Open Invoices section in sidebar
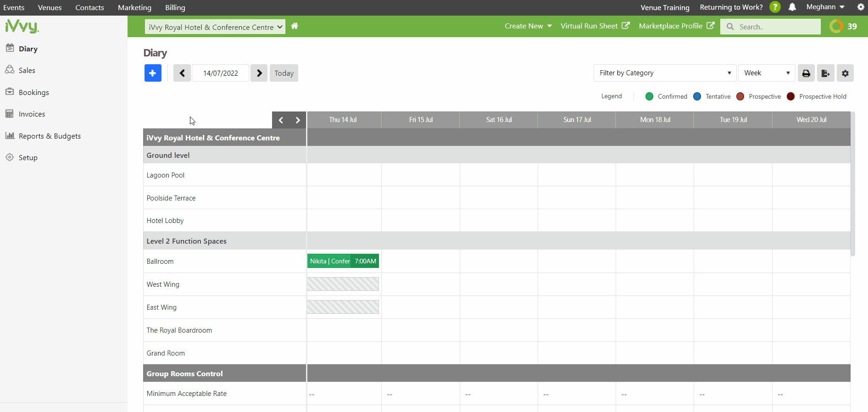This screenshot has width=868, height=412. point(32,114)
